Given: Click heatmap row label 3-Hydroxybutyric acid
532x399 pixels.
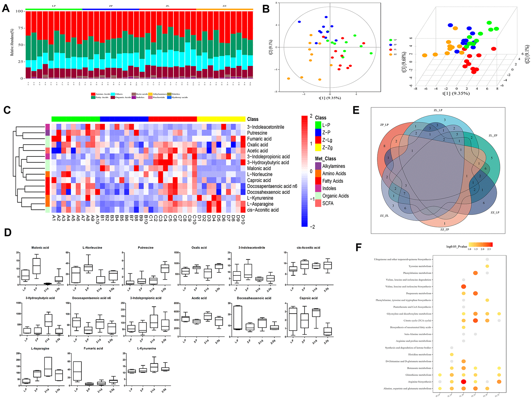Looking at the screenshot, I should pos(268,162).
